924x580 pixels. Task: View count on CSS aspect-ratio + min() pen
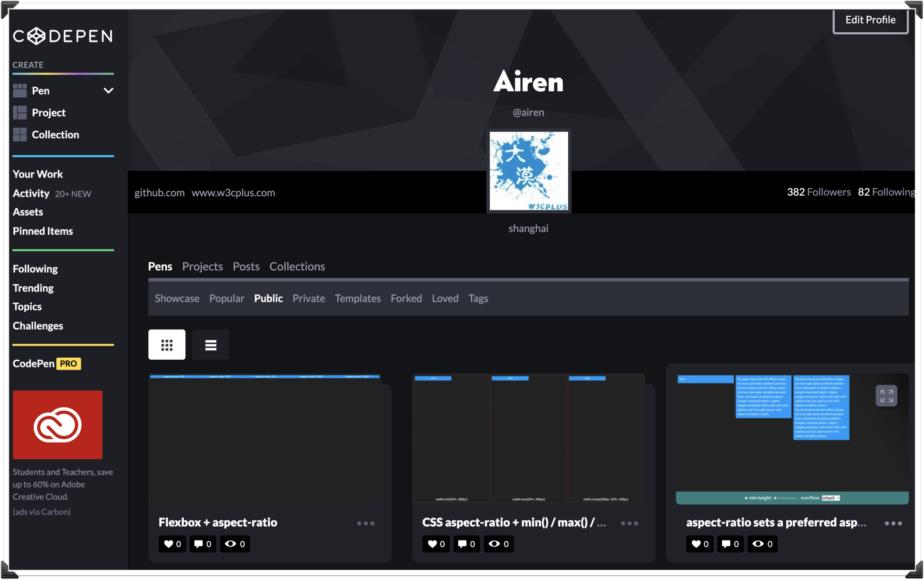coord(499,544)
